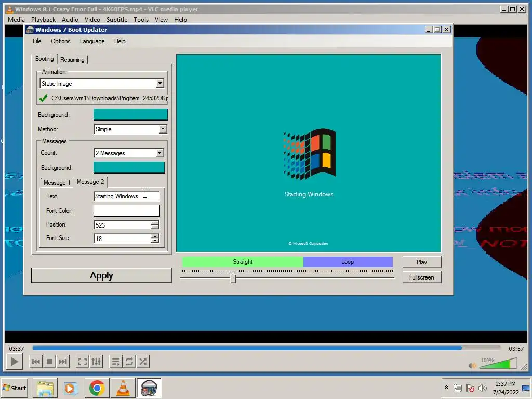Switch to VLC via taskbar cone icon

(x=123, y=388)
